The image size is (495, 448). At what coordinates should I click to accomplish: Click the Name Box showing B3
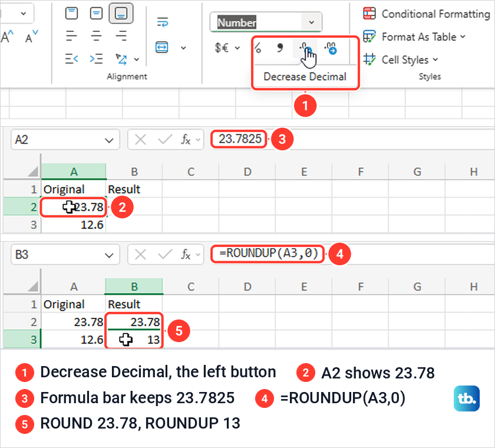point(57,255)
